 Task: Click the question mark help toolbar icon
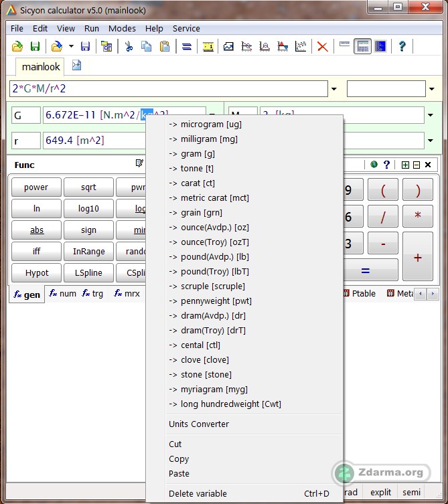tap(402, 47)
